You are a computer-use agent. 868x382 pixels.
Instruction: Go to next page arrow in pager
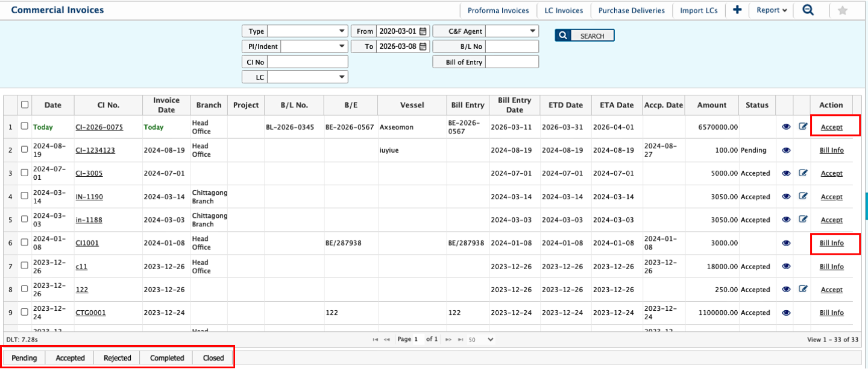pyautogui.click(x=448, y=340)
